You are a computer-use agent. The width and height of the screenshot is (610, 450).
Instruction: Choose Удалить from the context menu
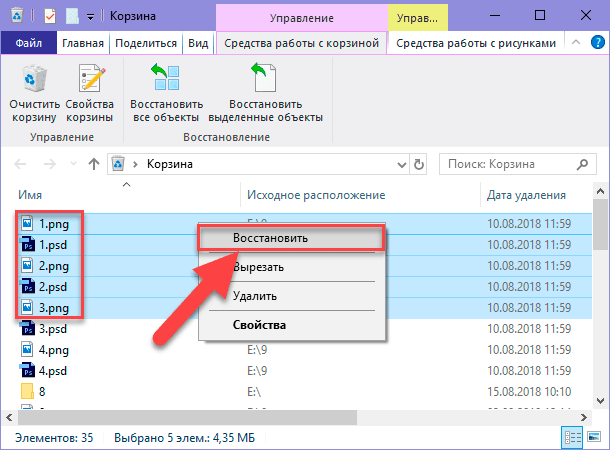click(254, 296)
